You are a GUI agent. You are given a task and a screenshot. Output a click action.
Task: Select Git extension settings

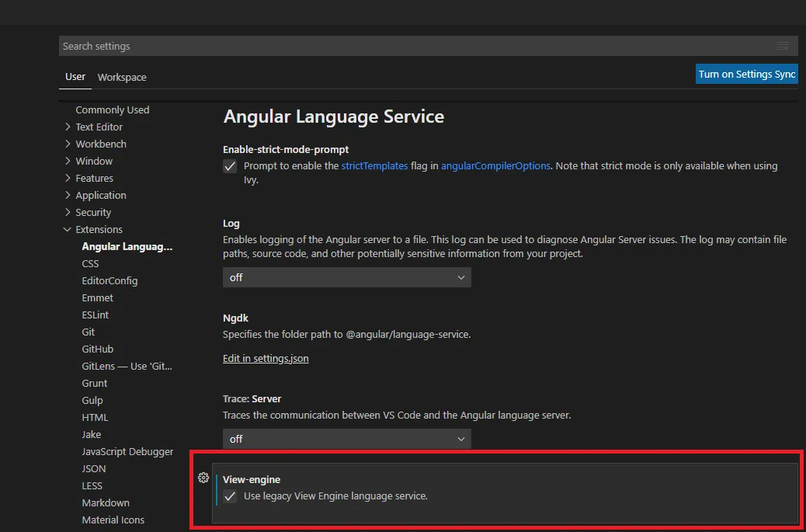(x=89, y=332)
